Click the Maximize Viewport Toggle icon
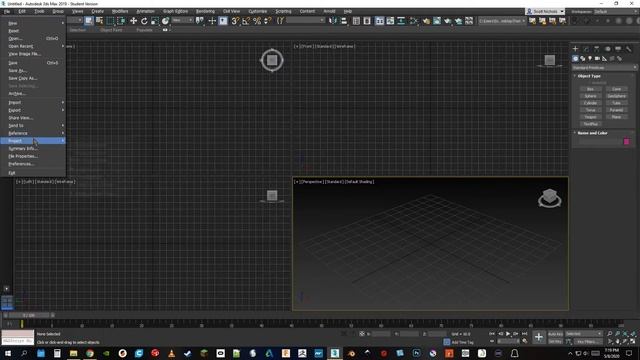Viewport: 640px width, 360px height. pyautogui.click(x=633, y=342)
